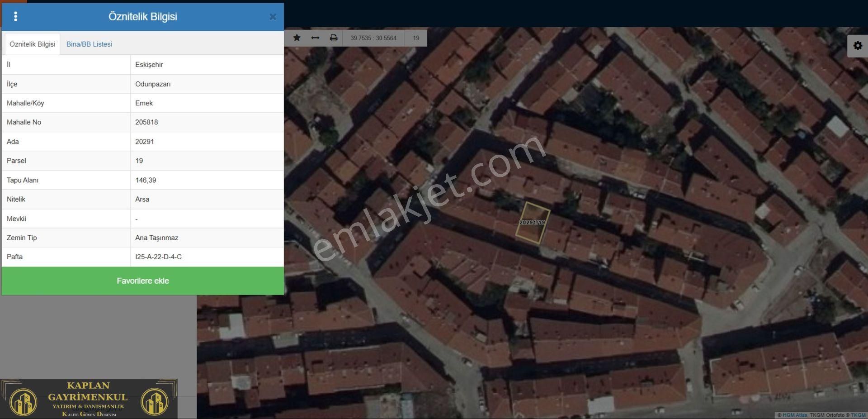The image size is (868, 419).
Task: Switch to Bina/BB Listesi tab
Action: [x=89, y=44]
